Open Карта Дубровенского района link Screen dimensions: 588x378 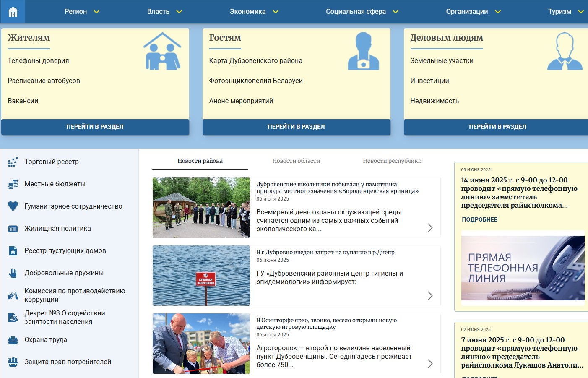pos(255,61)
